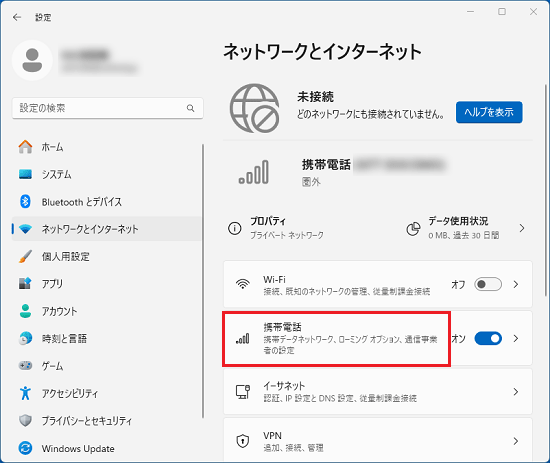Click the 携帯電話 オン label
550x463 pixels.
pyautogui.click(x=458, y=338)
